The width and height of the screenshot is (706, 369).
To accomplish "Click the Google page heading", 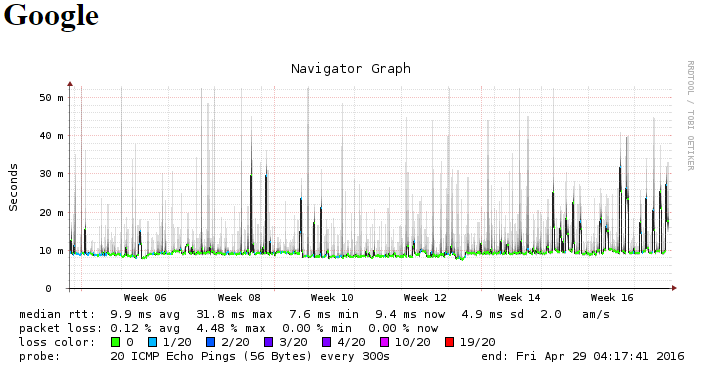I will tap(51, 16).
